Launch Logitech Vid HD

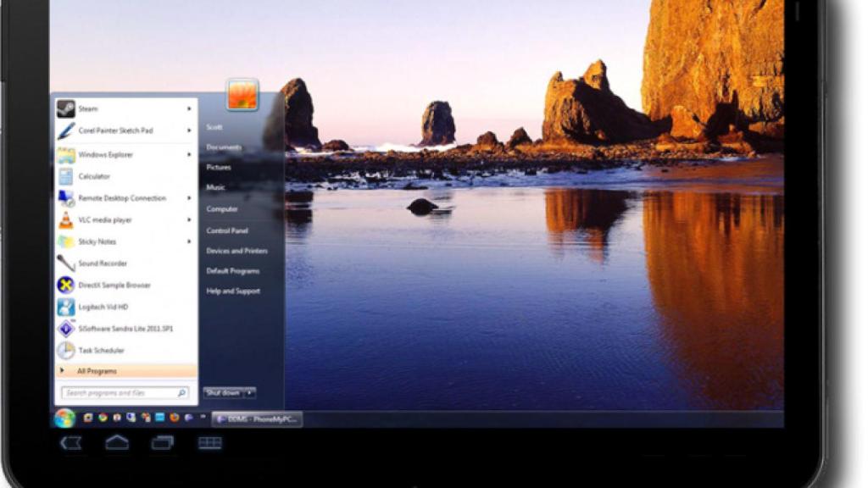point(103,307)
